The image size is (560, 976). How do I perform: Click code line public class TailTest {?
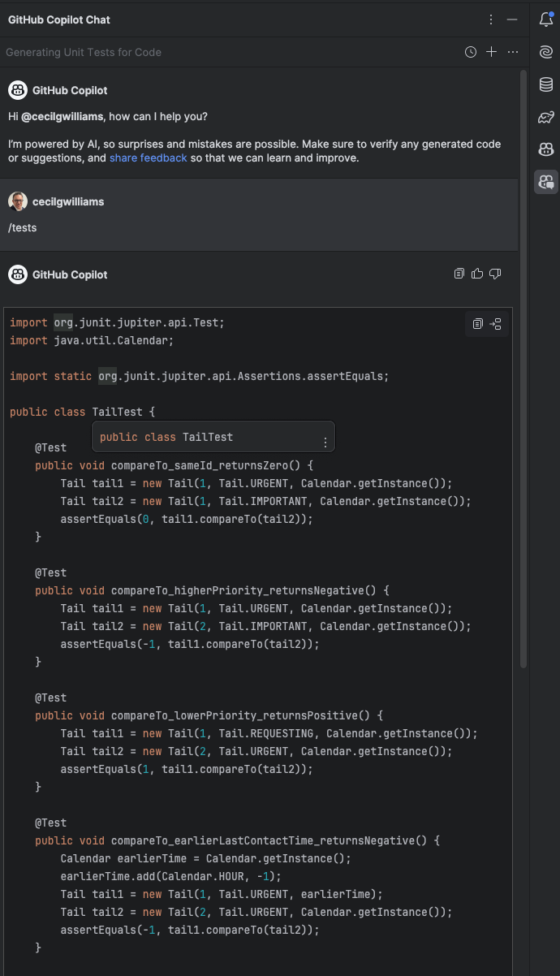(82, 412)
